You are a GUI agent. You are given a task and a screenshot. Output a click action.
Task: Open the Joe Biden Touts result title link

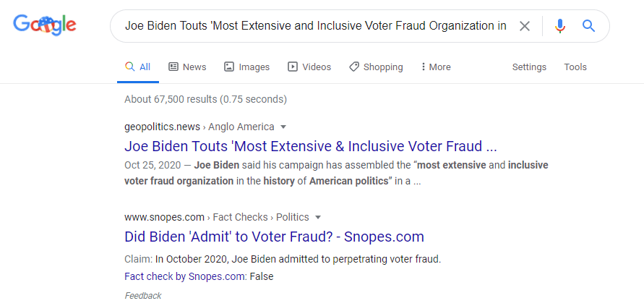(x=311, y=146)
